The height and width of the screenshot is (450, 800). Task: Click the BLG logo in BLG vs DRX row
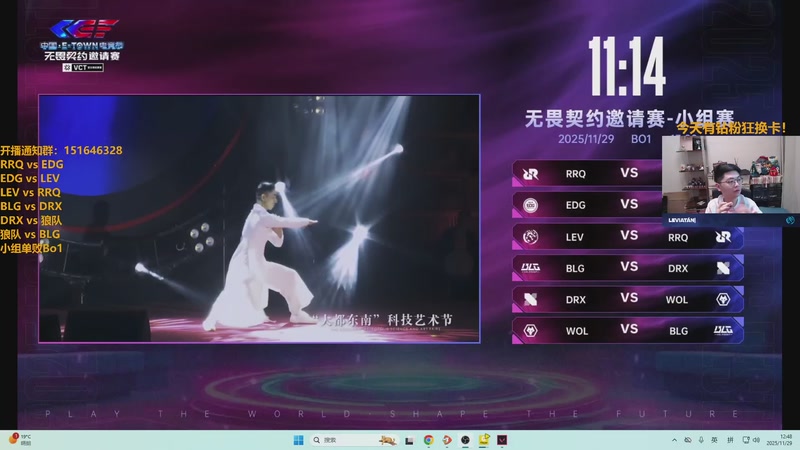click(531, 268)
